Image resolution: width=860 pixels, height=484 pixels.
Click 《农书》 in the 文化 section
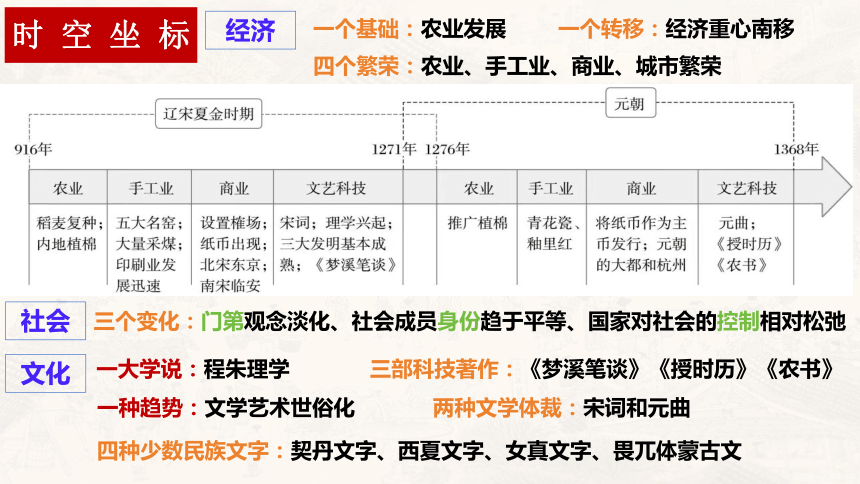pyautogui.click(x=799, y=369)
